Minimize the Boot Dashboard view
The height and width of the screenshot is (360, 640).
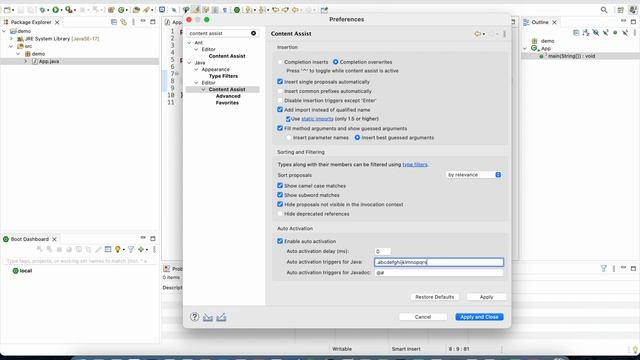click(x=143, y=238)
